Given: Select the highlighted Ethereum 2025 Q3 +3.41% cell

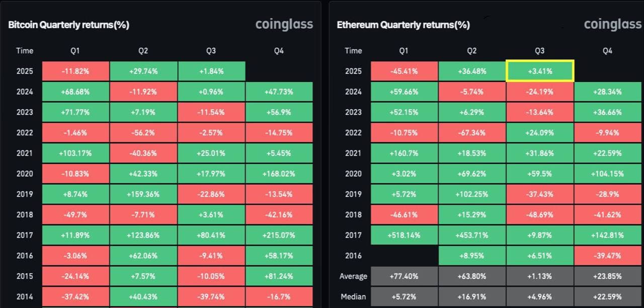Looking at the screenshot, I should [x=540, y=71].
